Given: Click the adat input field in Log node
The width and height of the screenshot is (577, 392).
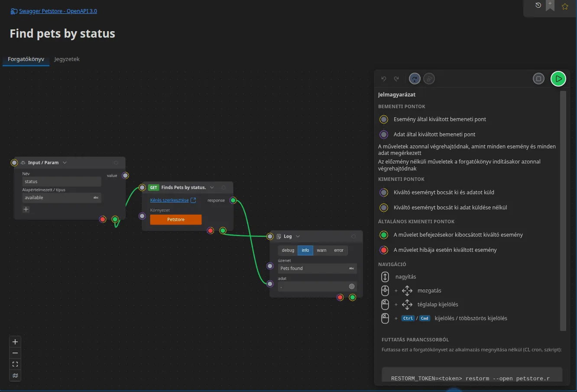Looking at the screenshot, I should [x=317, y=286].
